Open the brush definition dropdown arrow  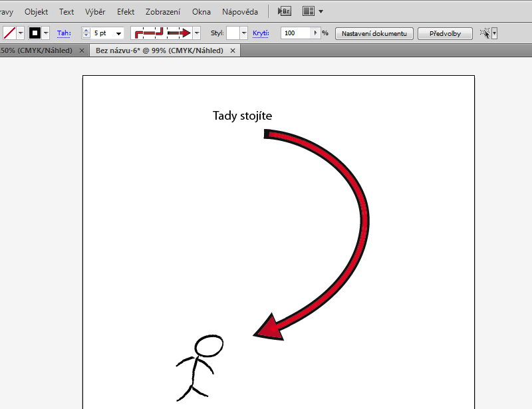tap(197, 33)
